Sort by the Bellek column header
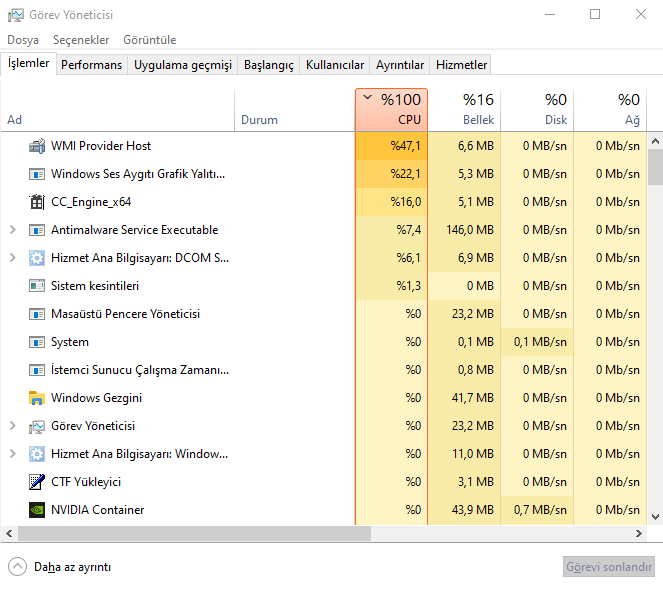The height and width of the screenshot is (589, 663). [464, 110]
